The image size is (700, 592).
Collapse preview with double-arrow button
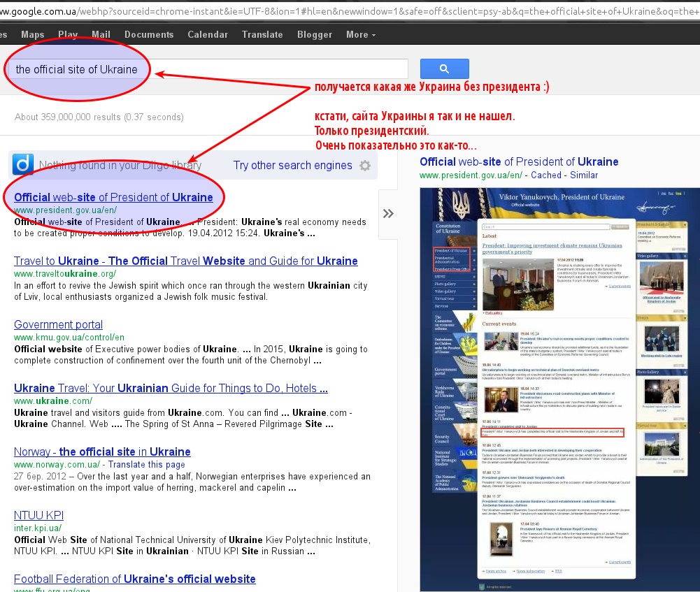[x=389, y=213]
